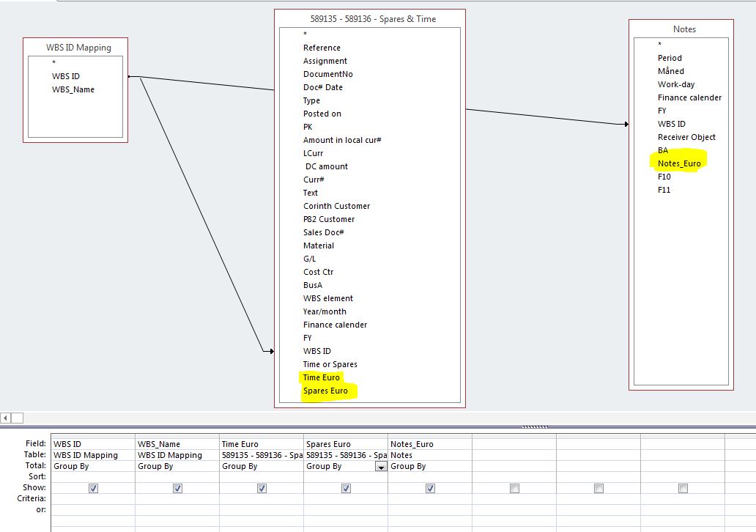Select the G/L field
Image resolution: width=756 pixels, height=532 pixels.
click(x=310, y=259)
